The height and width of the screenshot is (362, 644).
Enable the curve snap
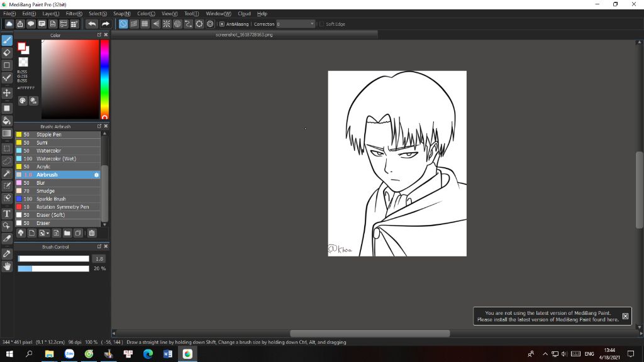coord(188,24)
